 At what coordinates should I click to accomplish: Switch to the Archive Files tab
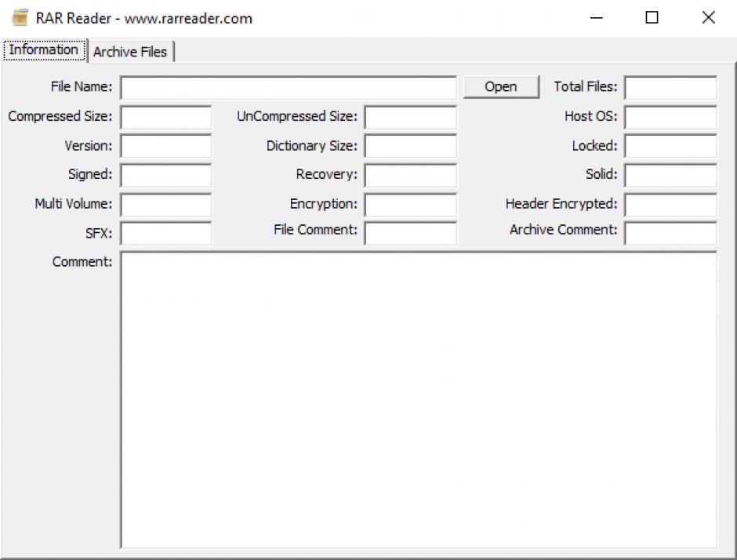coord(130,51)
